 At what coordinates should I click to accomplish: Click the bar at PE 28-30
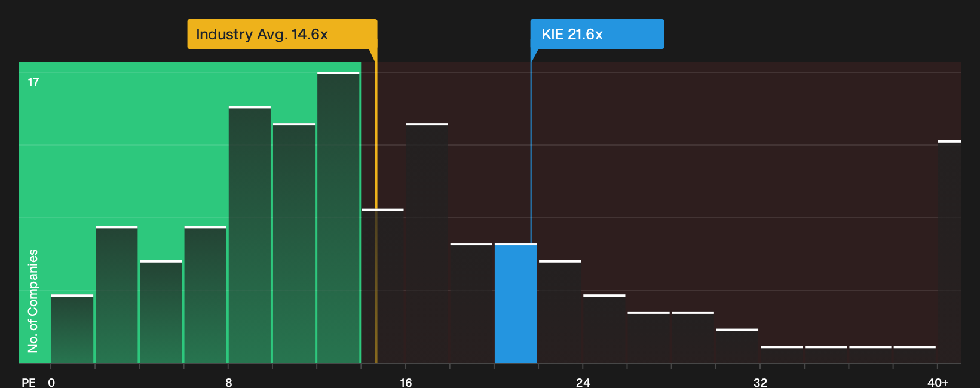pyautogui.click(x=693, y=337)
